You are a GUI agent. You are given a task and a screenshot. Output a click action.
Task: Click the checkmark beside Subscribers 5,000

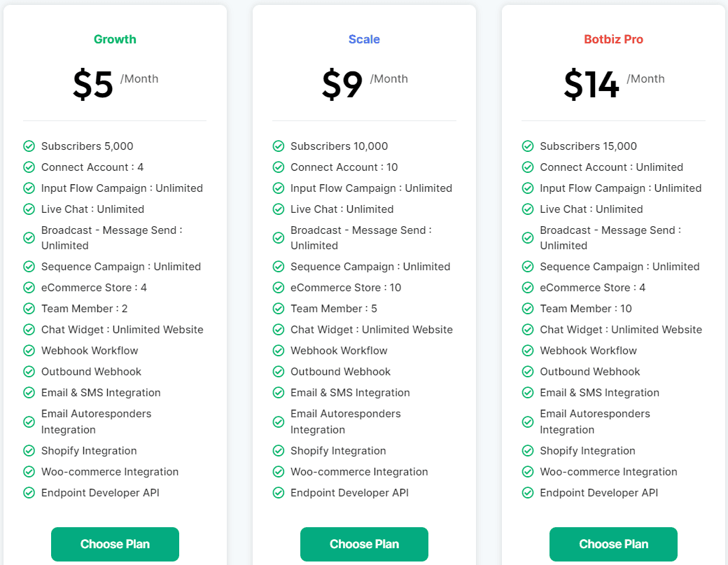tap(29, 146)
